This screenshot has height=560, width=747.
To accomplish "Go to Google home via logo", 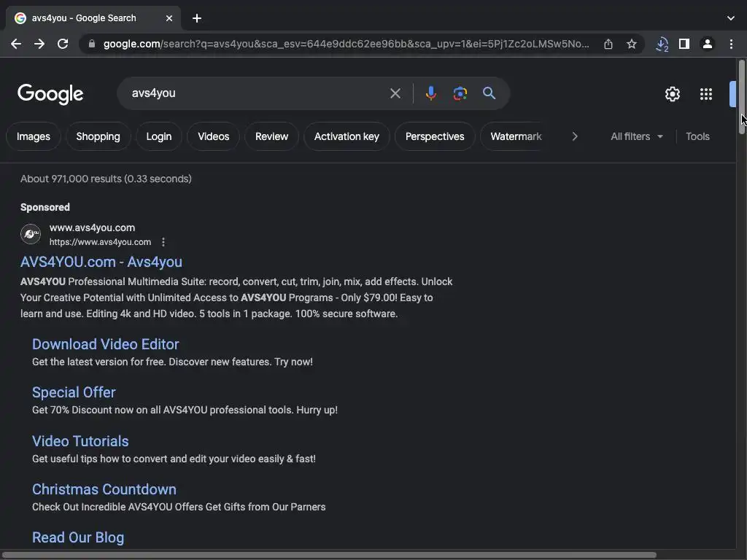I will click(50, 94).
